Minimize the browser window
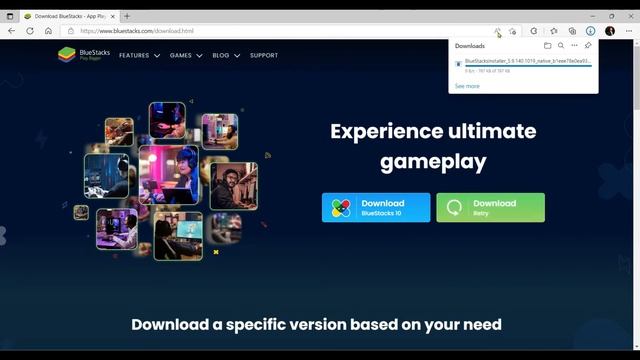Image resolution: width=640 pixels, height=360 pixels. pos(592,16)
